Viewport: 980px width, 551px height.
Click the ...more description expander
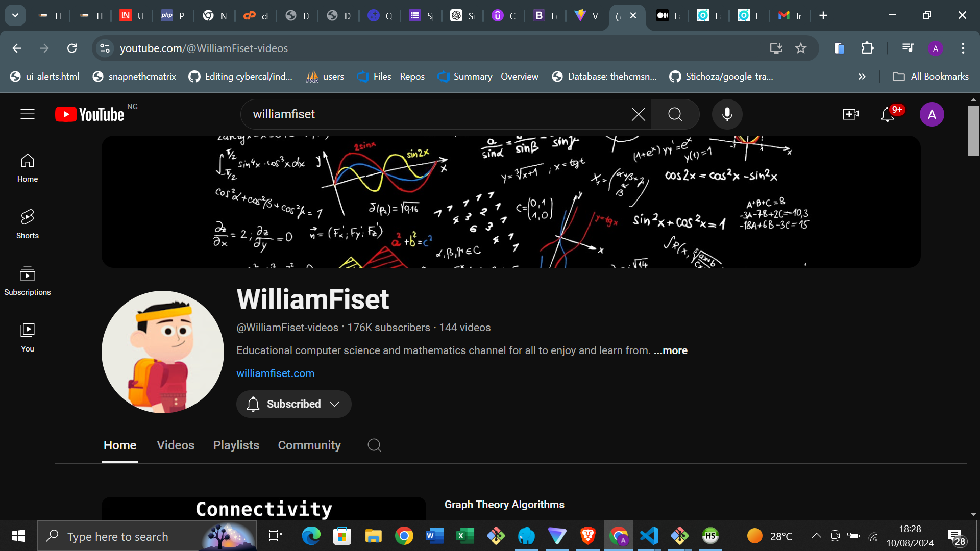coord(670,350)
